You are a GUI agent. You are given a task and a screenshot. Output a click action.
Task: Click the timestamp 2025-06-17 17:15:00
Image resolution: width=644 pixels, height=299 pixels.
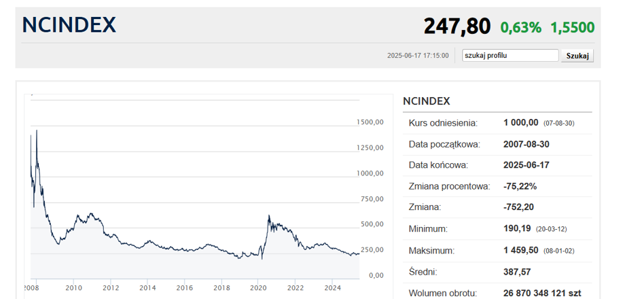[x=418, y=56]
